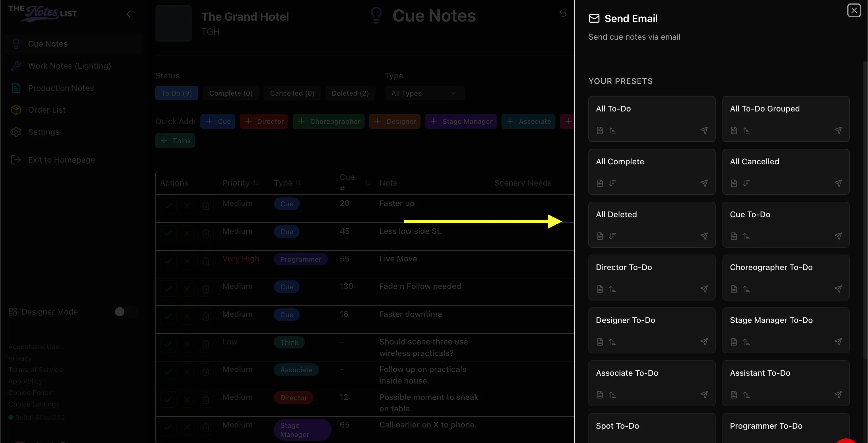
Task: Click the send icon on All Complete
Action: coord(704,183)
